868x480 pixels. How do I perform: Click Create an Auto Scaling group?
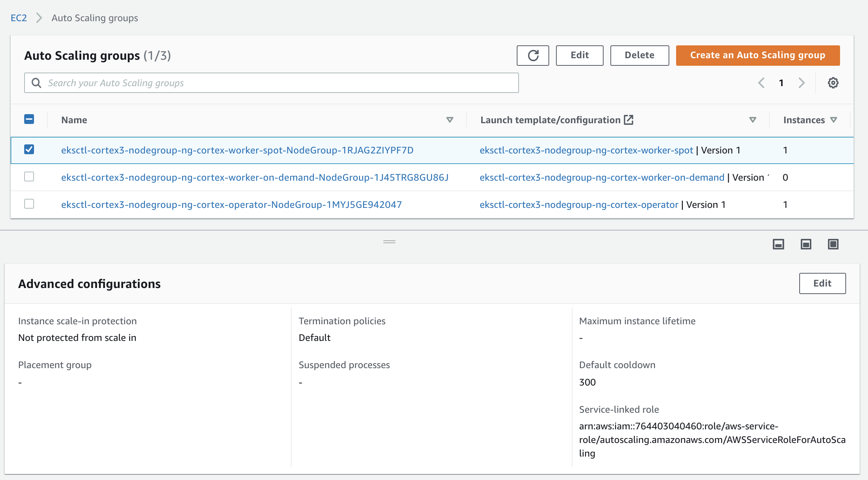point(758,56)
